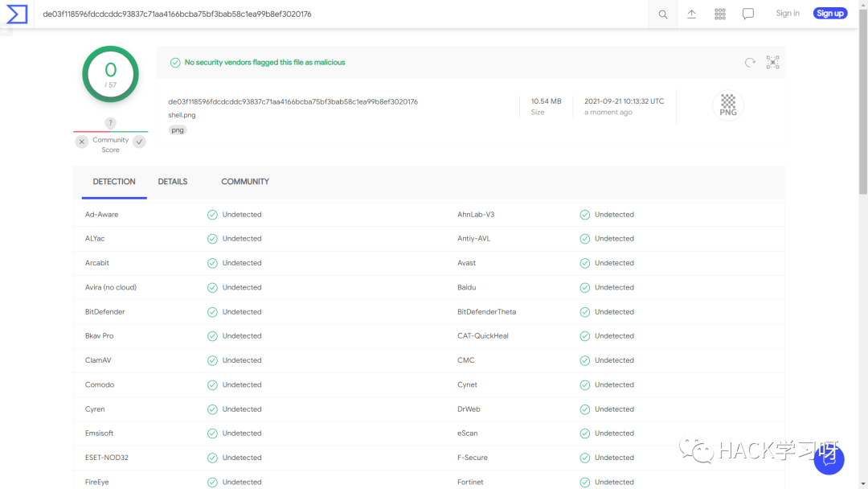Open the blue chat bubble button
This screenshot has width=868, height=489.
click(829, 459)
